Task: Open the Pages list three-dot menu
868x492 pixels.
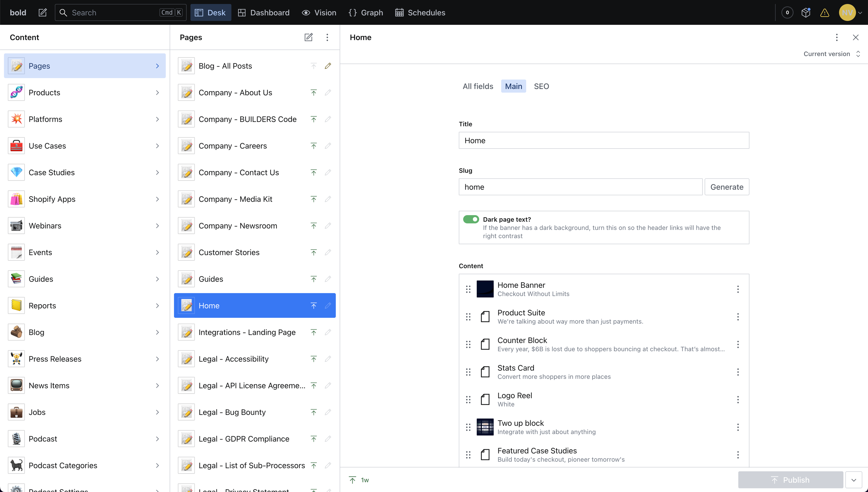Action: (327, 37)
